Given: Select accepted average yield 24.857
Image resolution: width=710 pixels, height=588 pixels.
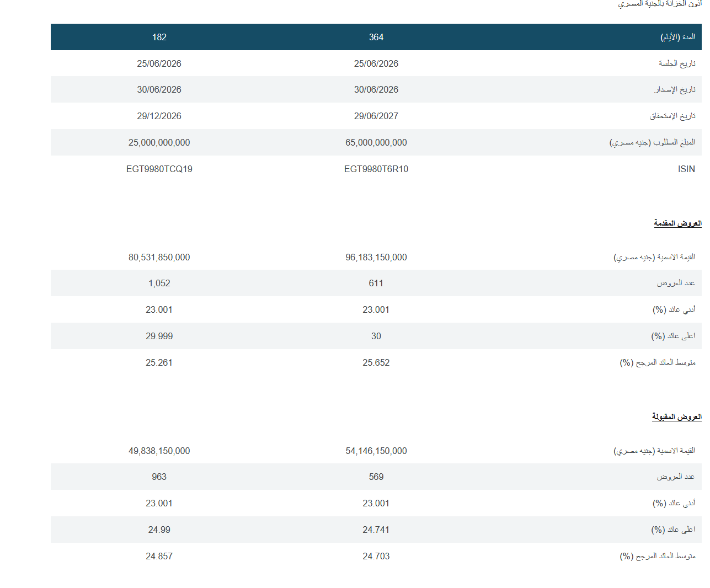Looking at the screenshot, I should pos(159,556).
